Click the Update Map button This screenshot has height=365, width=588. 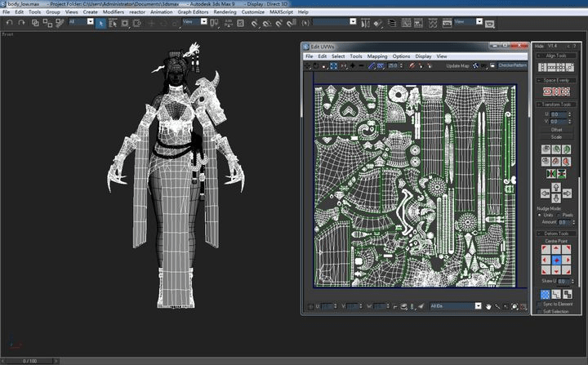(457, 65)
